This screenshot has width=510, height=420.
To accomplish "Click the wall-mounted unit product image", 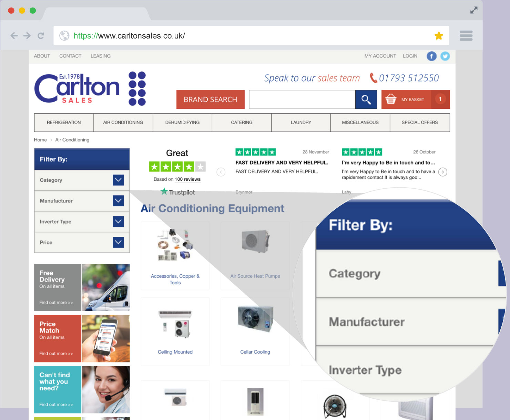I will point(175,397).
